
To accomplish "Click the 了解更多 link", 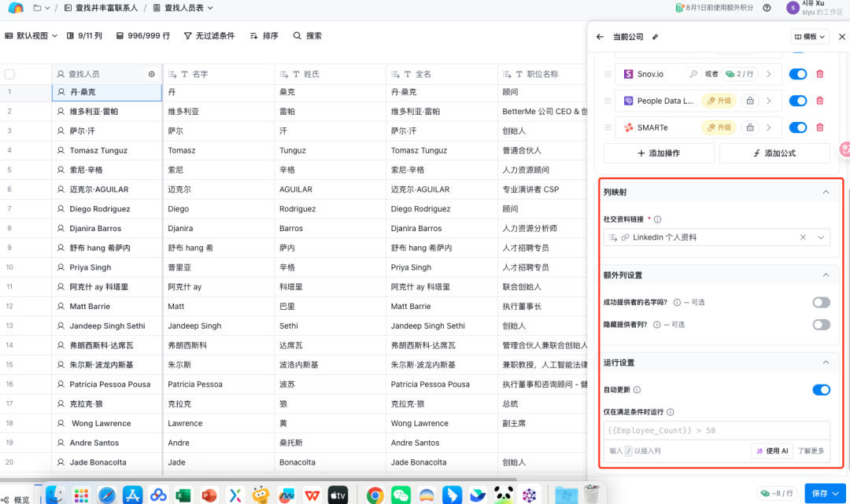I will 811,450.
